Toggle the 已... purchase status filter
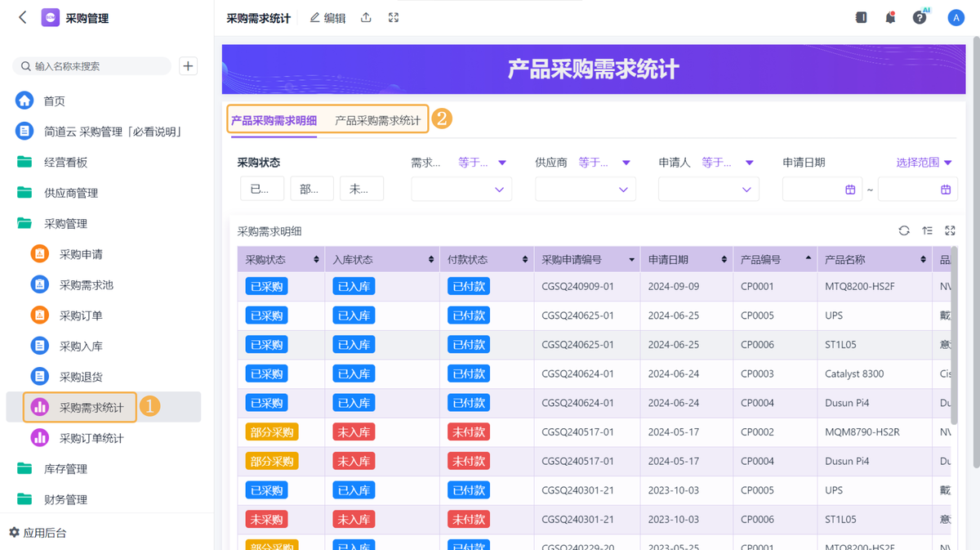Image resolution: width=980 pixels, height=550 pixels. (261, 189)
